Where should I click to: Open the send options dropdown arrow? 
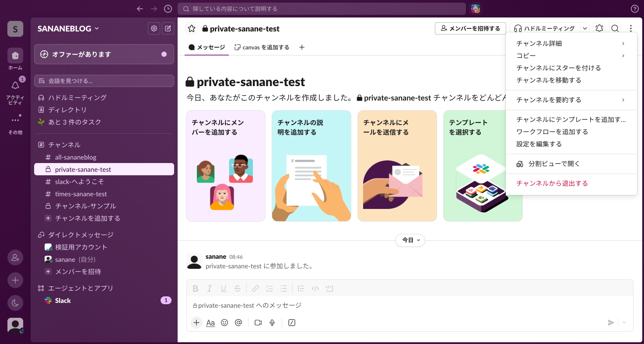tap(624, 323)
